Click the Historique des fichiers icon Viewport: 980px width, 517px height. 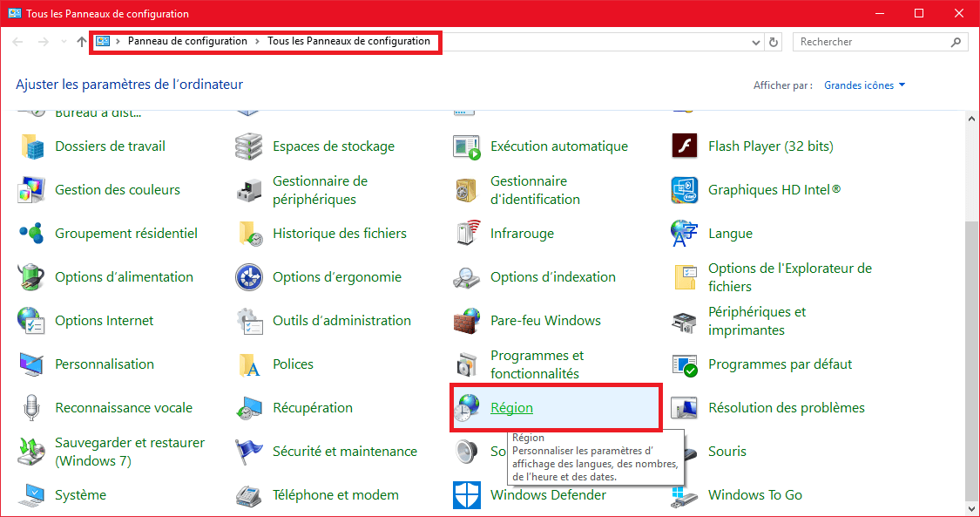pos(250,234)
